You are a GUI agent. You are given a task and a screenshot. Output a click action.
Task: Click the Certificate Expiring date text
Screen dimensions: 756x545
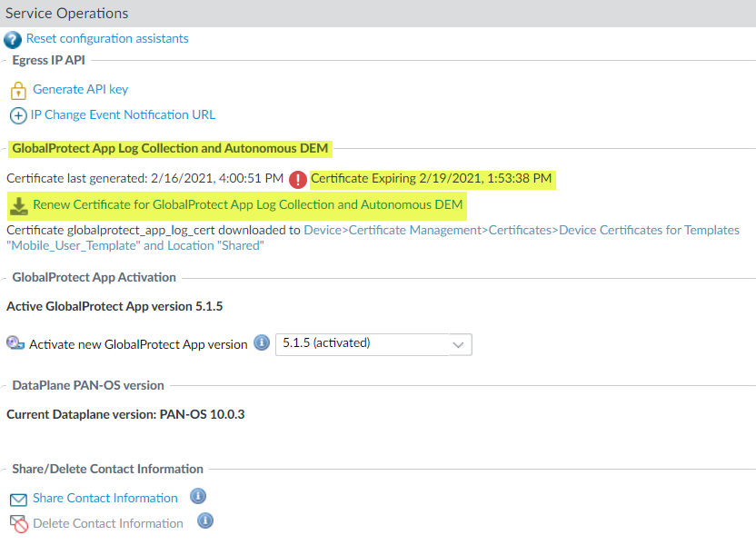click(432, 179)
